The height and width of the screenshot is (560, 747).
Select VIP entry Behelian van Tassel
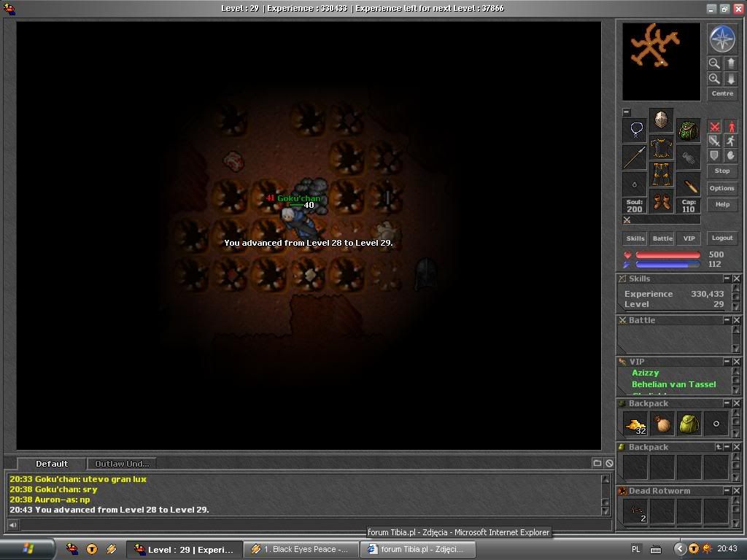click(x=673, y=384)
